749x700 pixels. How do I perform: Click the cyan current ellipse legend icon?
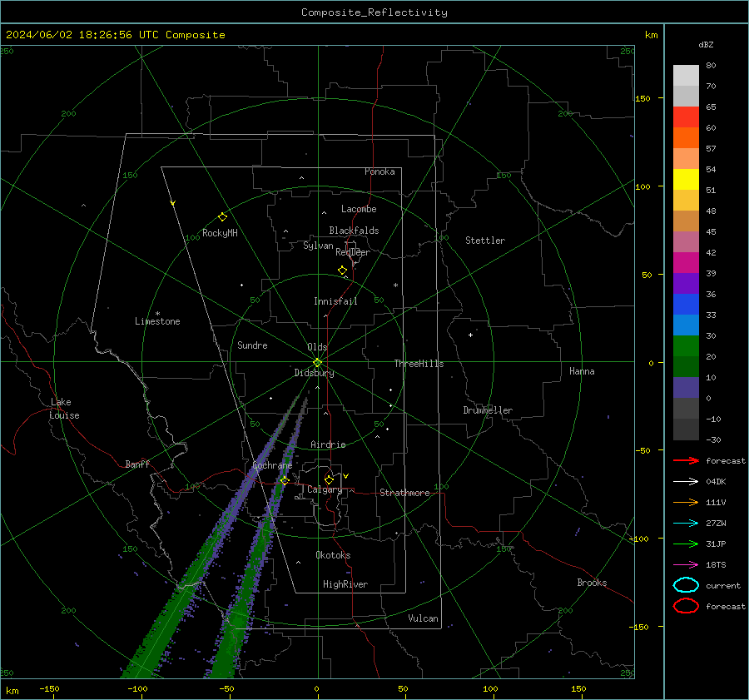click(x=686, y=585)
